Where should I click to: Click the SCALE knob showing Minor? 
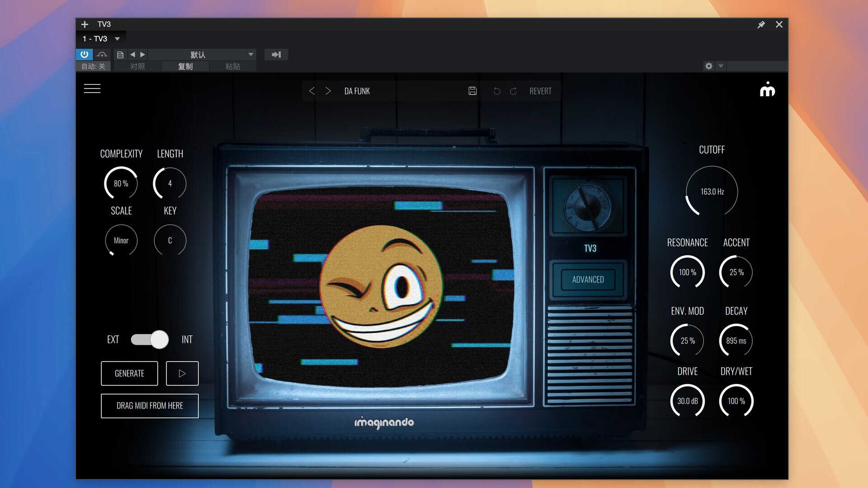[121, 240]
